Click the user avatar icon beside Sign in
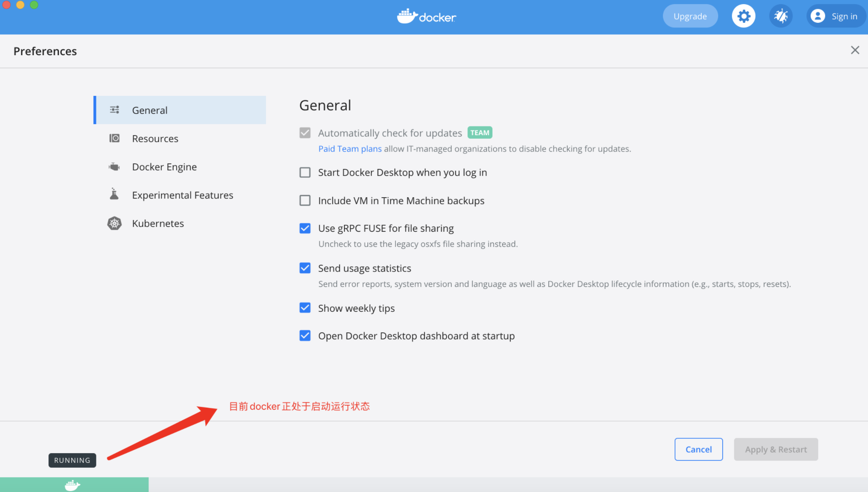The image size is (868, 492). point(818,16)
